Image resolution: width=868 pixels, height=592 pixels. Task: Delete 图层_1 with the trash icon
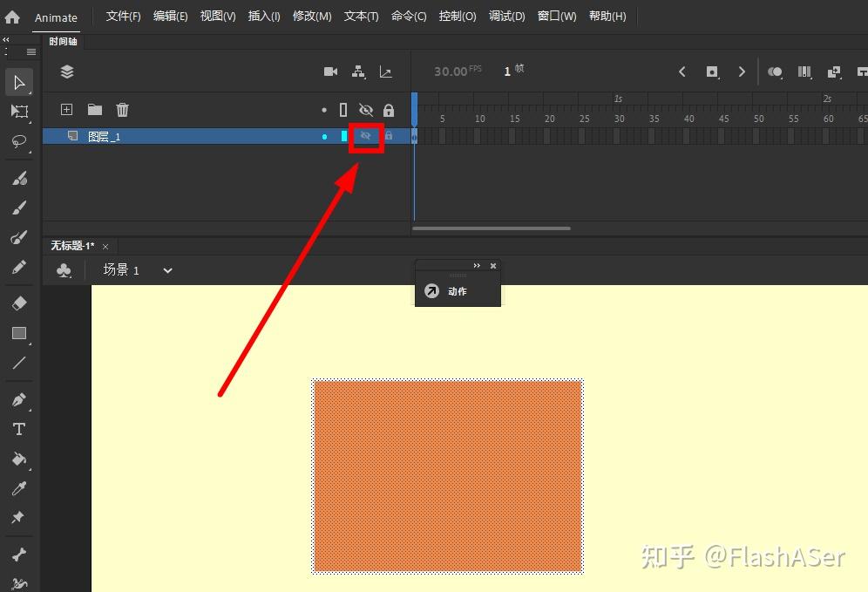coord(122,110)
